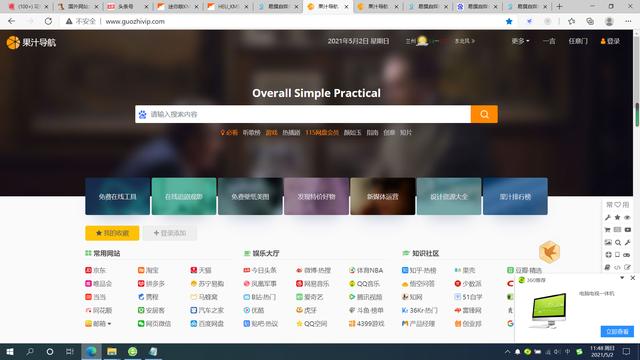Open 免费在线工具 category card
This screenshot has height=360, width=640.
pyautogui.click(x=118, y=196)
